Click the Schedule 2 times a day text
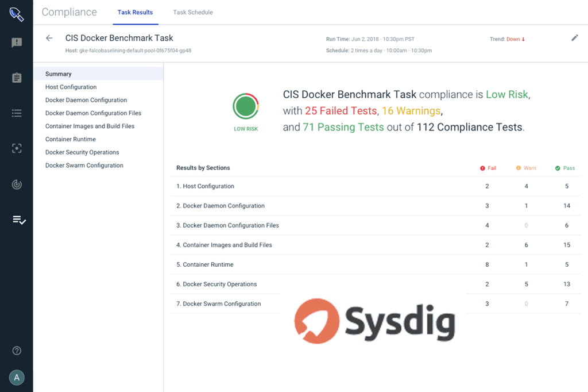This screenshot has width=588, height=392. [x=379, y=51]
